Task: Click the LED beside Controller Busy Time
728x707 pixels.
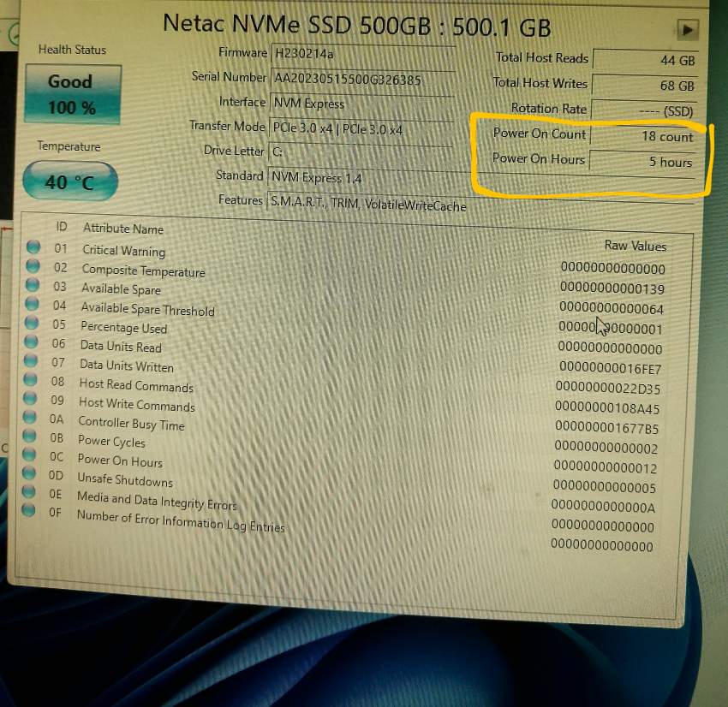Action: [32, 419]
